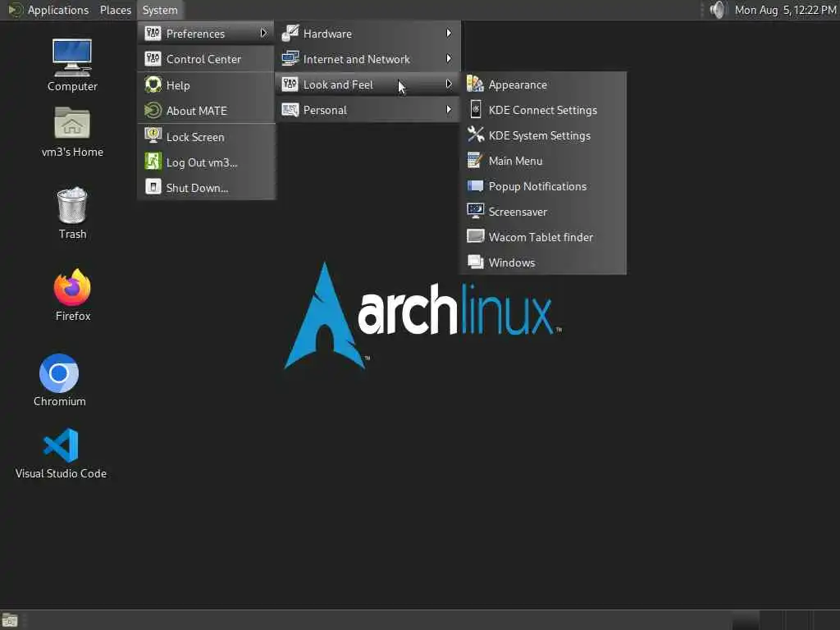840x630 pixels.
Task: Click the Popup Notifications icon
Action: pos(475,186)
